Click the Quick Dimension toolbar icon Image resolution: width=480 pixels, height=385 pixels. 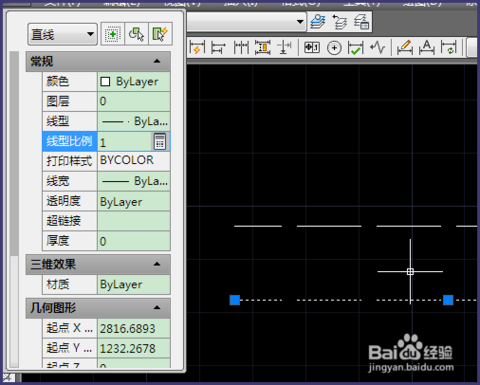197,48
